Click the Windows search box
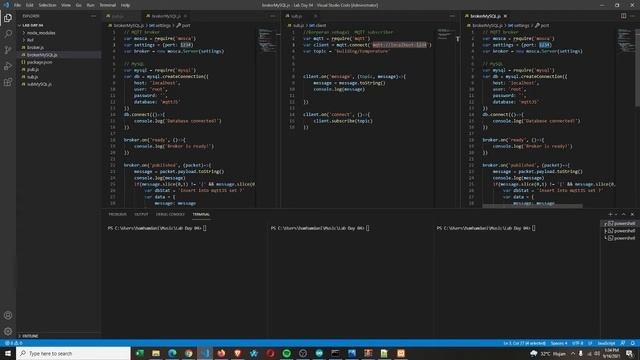This screenshot has height=360, width=640. [x=73, y=353]
